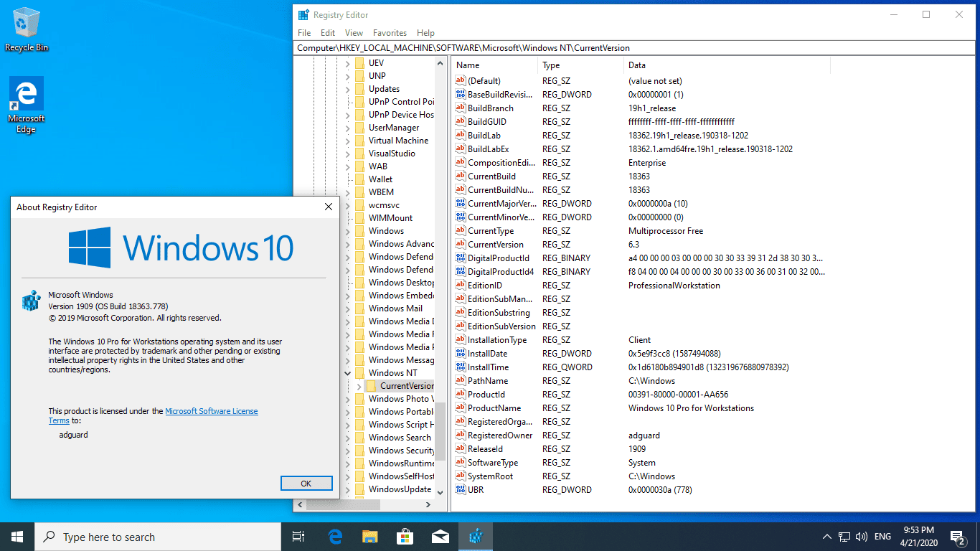Viewport: 980px width, 551px height.
Task: Expand the Virtual Machine tree key
Action: pos(348,141)
